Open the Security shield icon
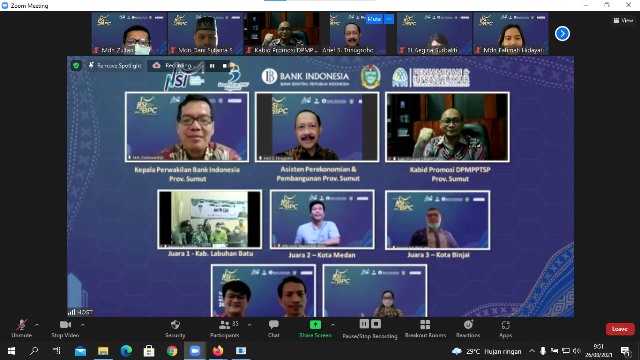The width and height of the screenshot is (640, 360). coord(175,325)
